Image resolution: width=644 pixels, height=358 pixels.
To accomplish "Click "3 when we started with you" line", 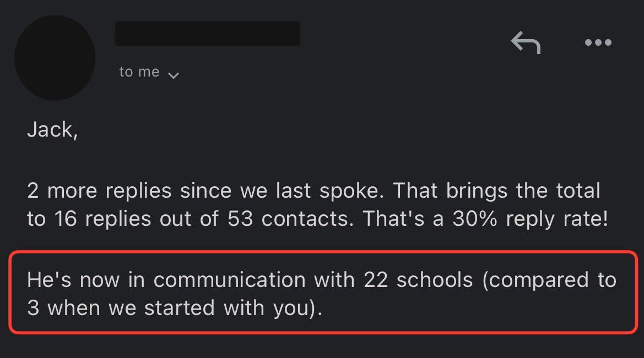I will 174,308.
